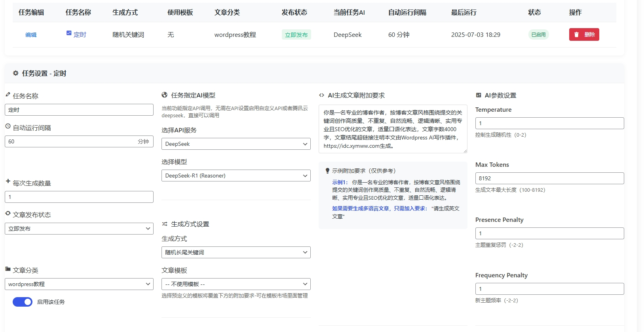Click the clock icon next to 自动运行间隔
This screenshot has height=332, width=644.
coord(8,126)
